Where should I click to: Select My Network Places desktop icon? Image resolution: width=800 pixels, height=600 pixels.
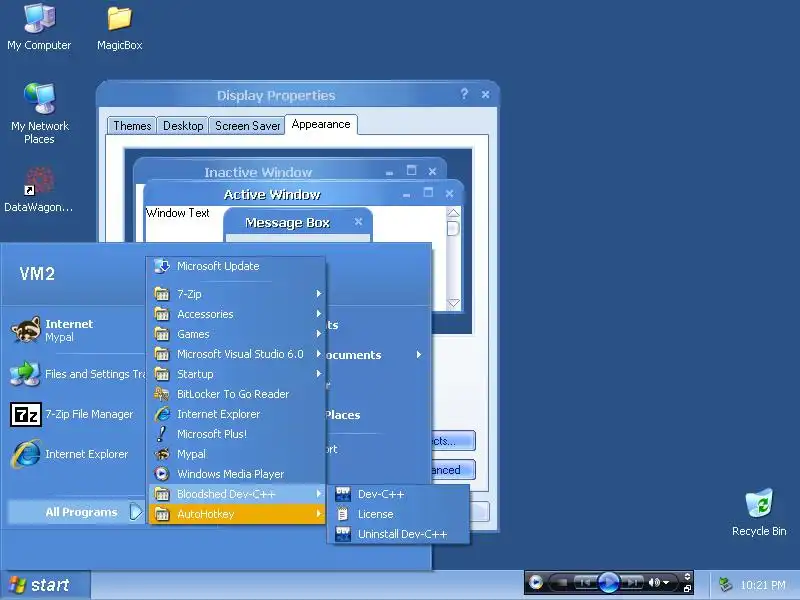pyautogui.click(x=39, y=113)
